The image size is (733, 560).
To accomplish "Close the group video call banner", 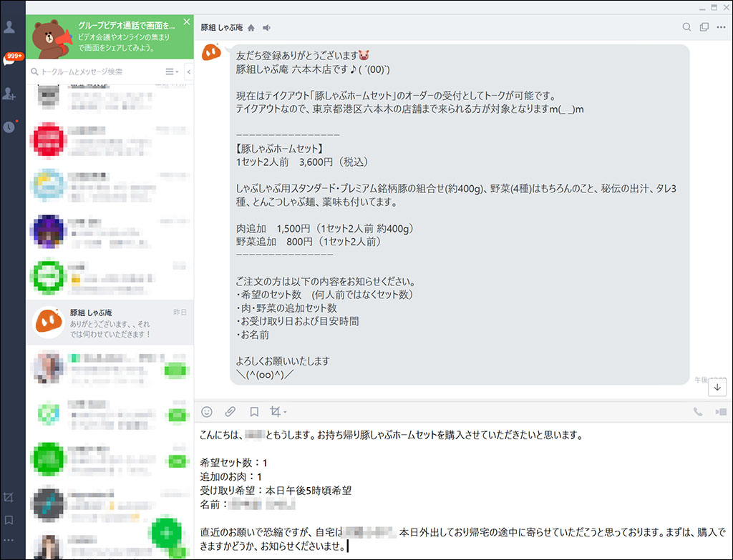I will [x=187, y=22].
